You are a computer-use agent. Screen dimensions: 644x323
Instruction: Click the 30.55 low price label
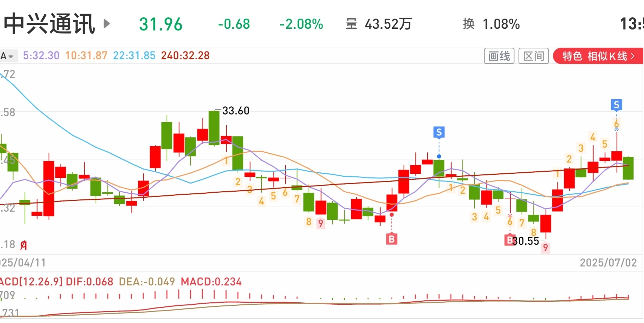(x=526, y=241)
